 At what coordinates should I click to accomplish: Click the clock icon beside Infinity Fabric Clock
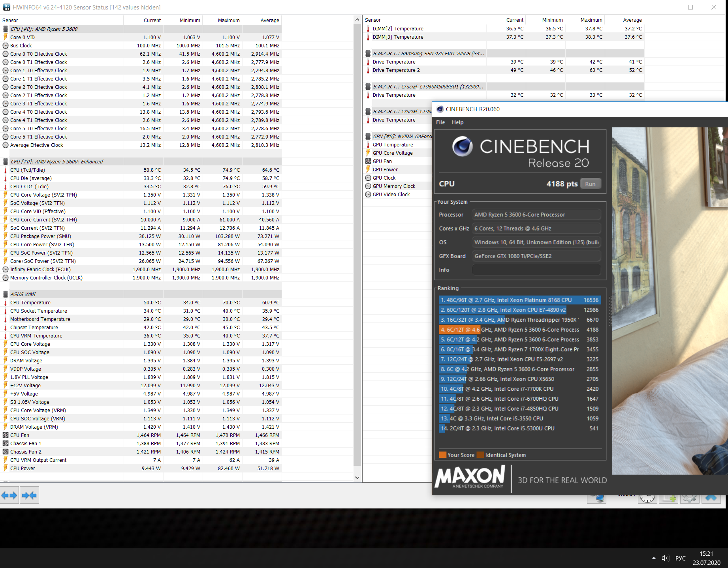(6, 270)
